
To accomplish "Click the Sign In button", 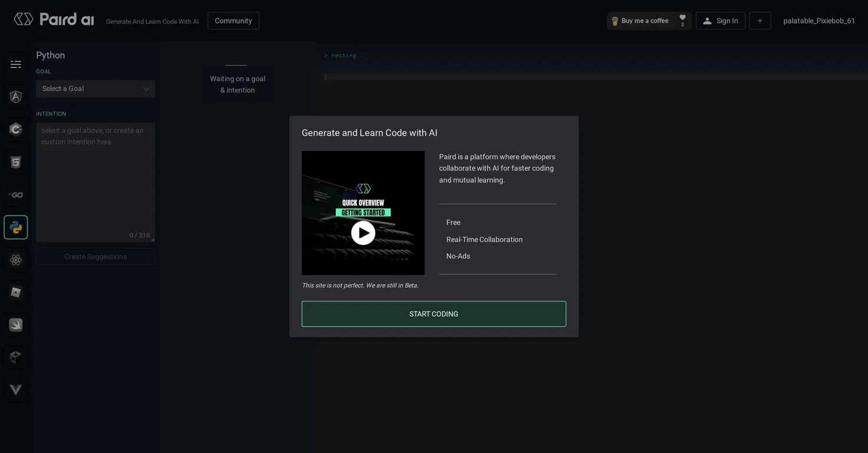I will (721, 21).
